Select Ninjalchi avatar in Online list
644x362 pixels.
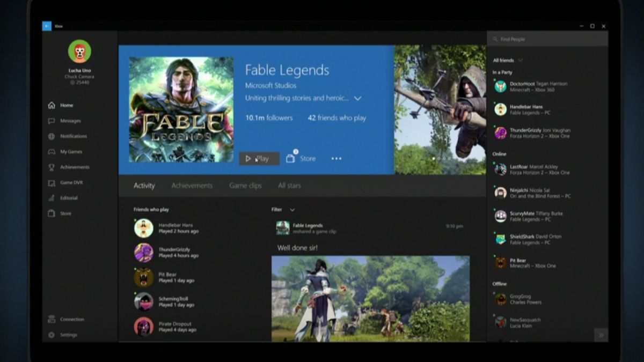coord(501,193)
